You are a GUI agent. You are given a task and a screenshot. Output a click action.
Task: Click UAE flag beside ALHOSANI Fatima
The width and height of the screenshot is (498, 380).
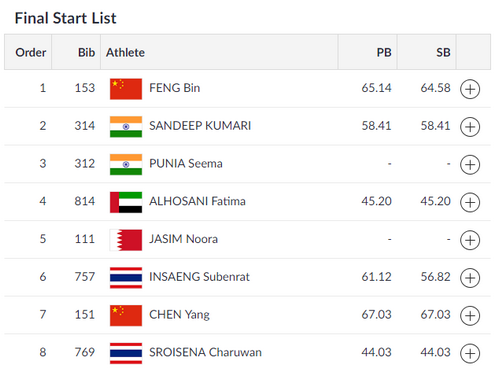coord(126,202)
